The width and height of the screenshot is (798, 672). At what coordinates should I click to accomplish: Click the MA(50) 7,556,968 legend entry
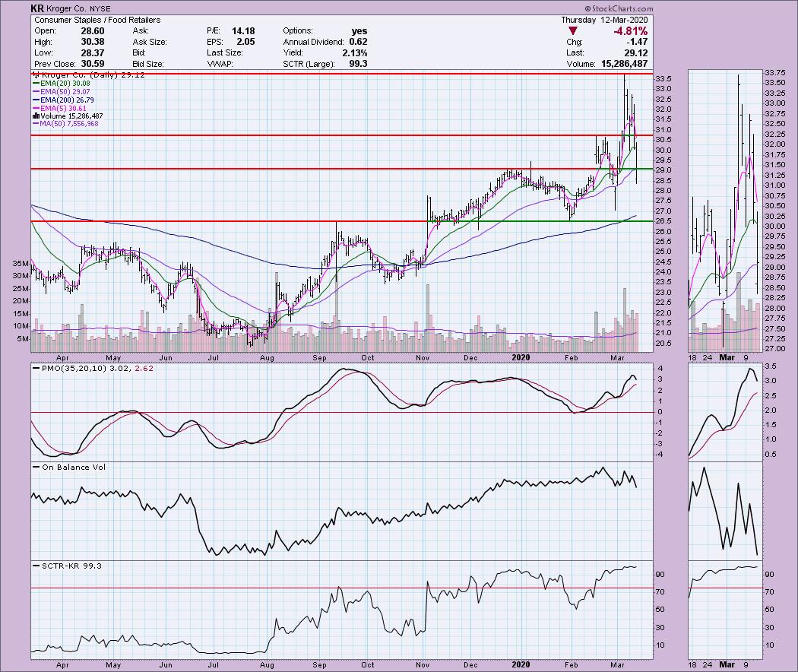[x=65, y=124]
